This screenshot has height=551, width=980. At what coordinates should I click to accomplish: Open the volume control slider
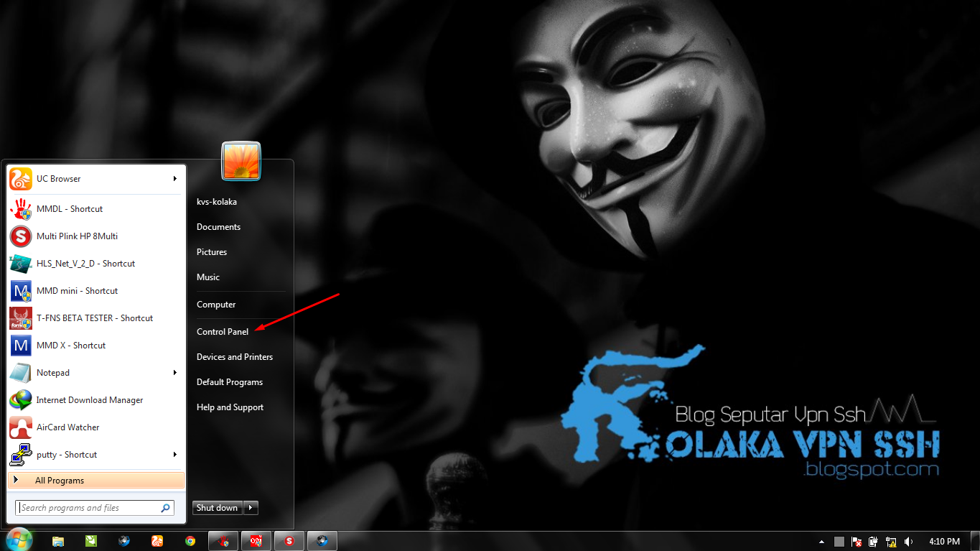tap(908, 541)
